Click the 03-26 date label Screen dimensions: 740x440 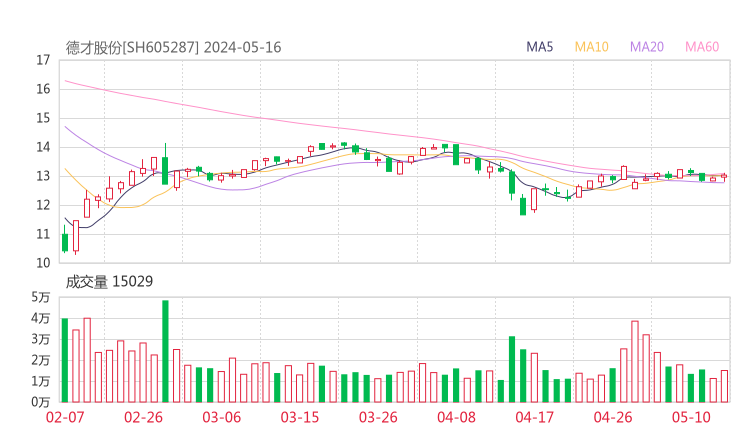(378, 417)
